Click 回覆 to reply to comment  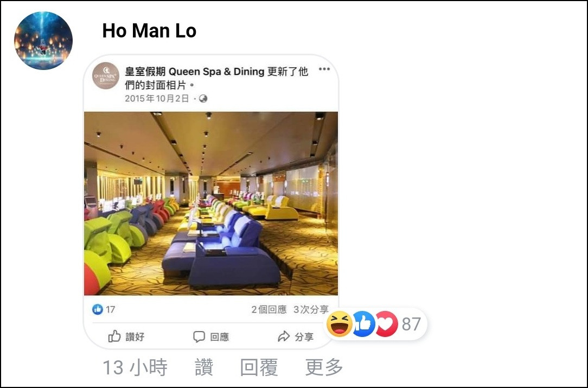[259, 367]
